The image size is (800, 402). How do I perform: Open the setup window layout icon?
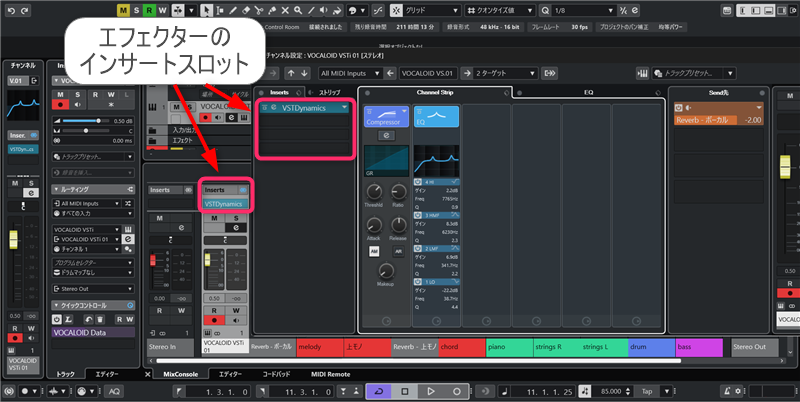[x=728, y=10]
